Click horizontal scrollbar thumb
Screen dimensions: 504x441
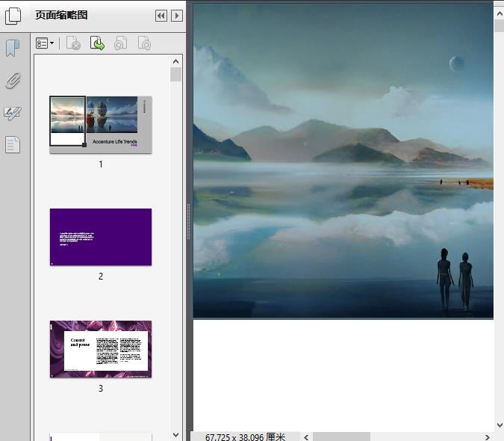(341, 437)
